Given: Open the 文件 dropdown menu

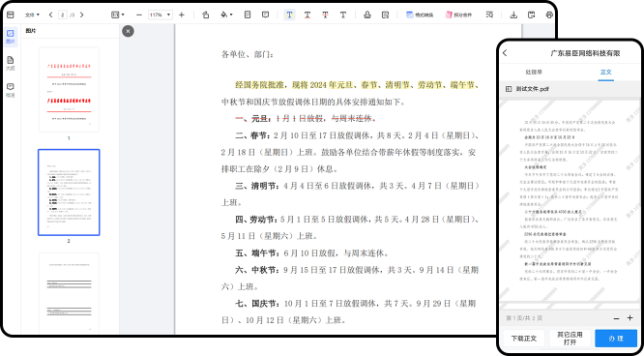Looking at the screenshot, I should click(33, 15).
